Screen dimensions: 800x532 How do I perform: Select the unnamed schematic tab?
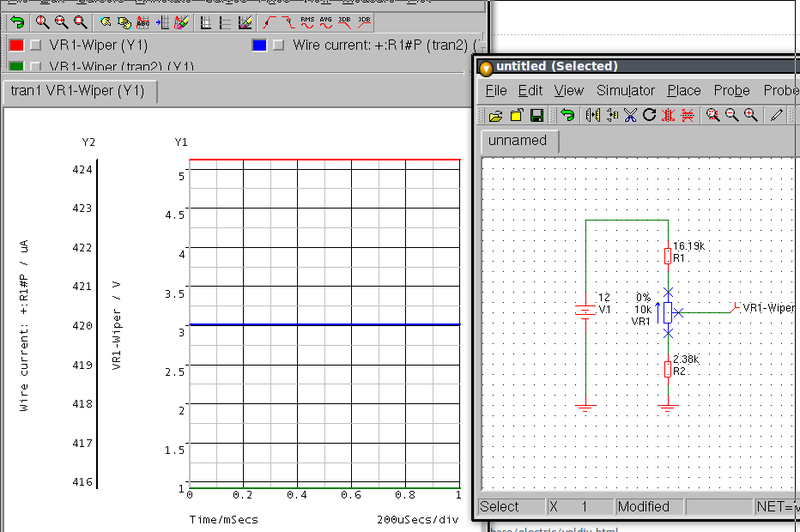[x=517, y=141]
